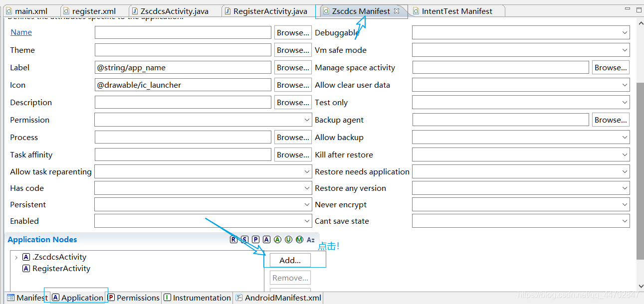
Task: Click Browse next to the Process field
Action: tap(293, 138)
